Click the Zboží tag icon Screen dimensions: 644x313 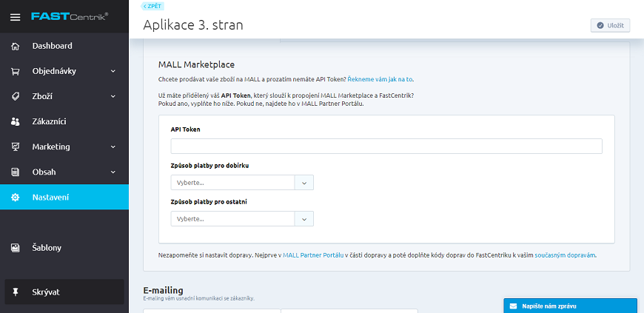point(16,96)
